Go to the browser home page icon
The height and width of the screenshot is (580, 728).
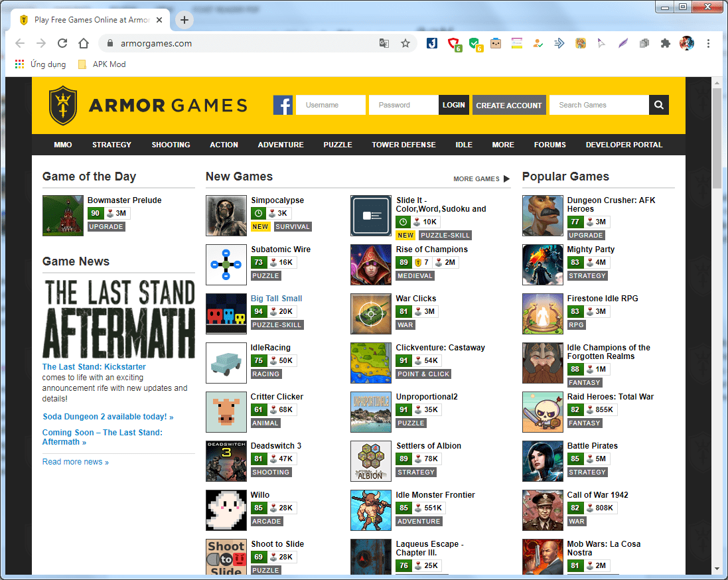click(84, 43)
